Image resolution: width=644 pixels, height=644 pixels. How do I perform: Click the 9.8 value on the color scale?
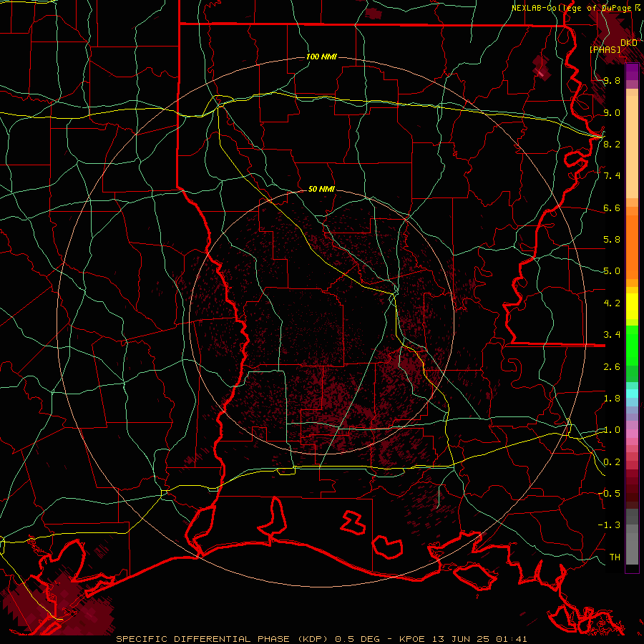click(612, 81)
